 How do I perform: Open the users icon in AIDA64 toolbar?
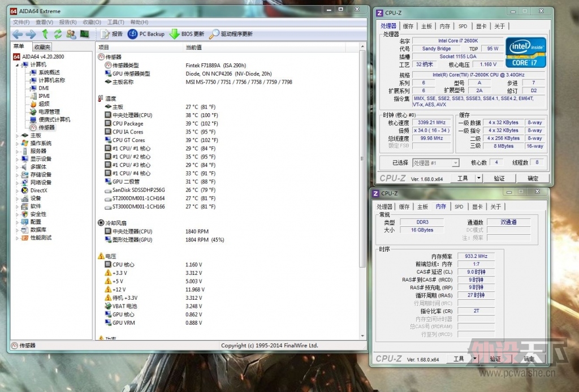tap(71, 35)
